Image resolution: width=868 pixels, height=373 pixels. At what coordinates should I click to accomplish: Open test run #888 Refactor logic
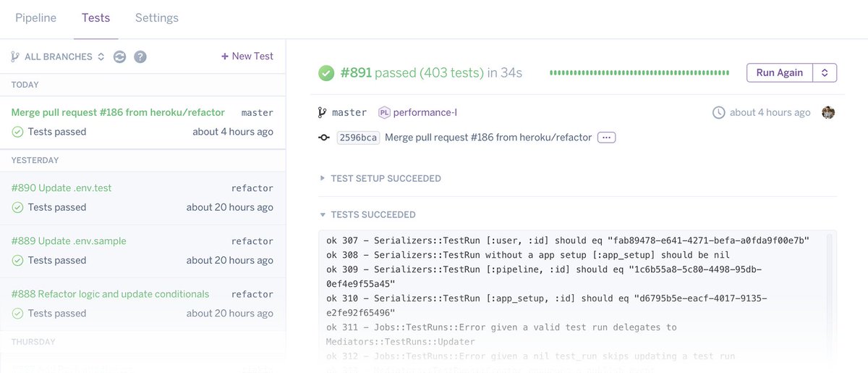(x=142, y=303)
